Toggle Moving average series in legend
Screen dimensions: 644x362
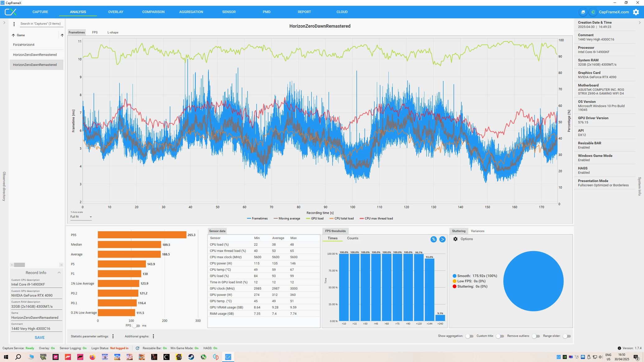click(x=287, y=219)
